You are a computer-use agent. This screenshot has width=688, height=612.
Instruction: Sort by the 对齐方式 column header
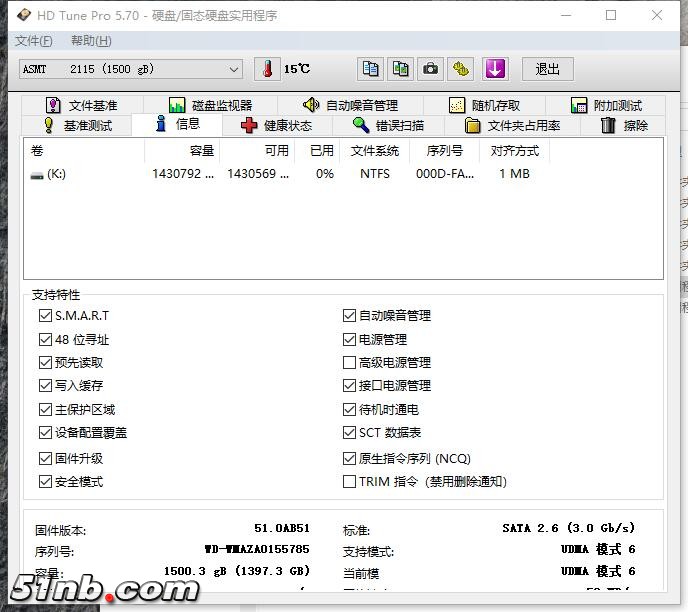pyautogui.click(x=514, y=151)
